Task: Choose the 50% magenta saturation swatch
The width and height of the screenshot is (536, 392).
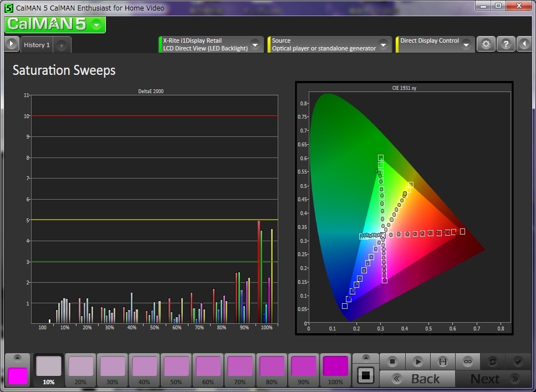Action: 176,370
